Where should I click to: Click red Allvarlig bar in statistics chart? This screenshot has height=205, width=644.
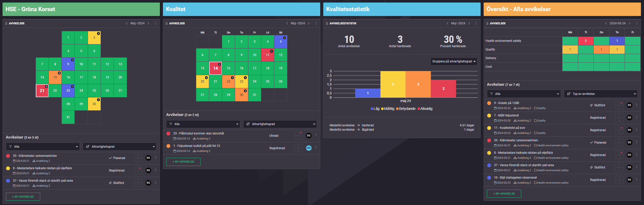pyautogui.click(x=443, y=89)
